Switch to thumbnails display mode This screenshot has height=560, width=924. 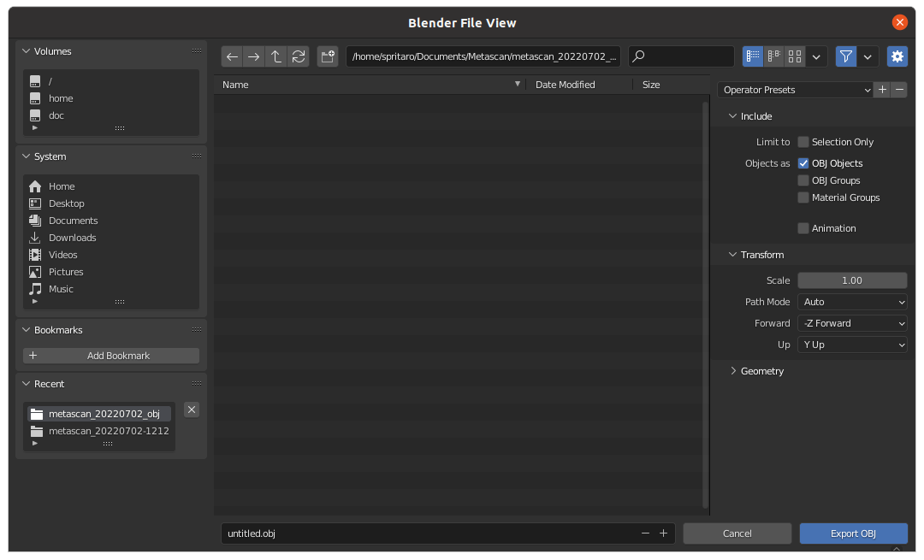point(795,56)
